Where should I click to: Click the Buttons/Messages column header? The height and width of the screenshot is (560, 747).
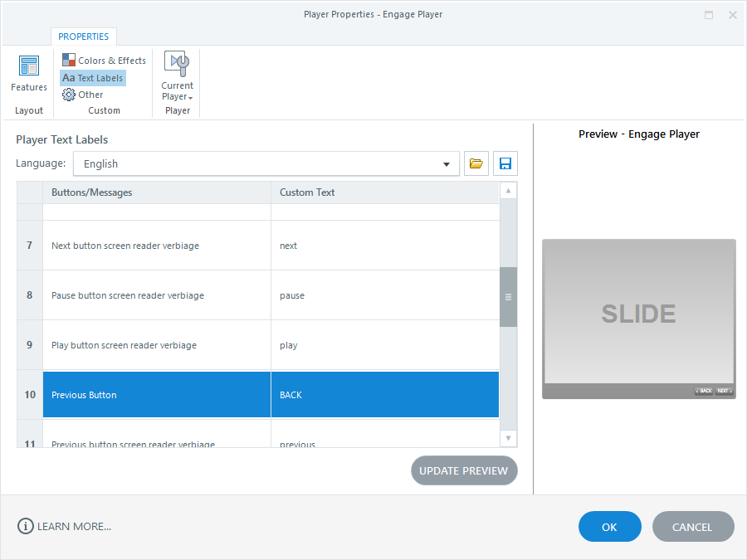tap(157, 192)
